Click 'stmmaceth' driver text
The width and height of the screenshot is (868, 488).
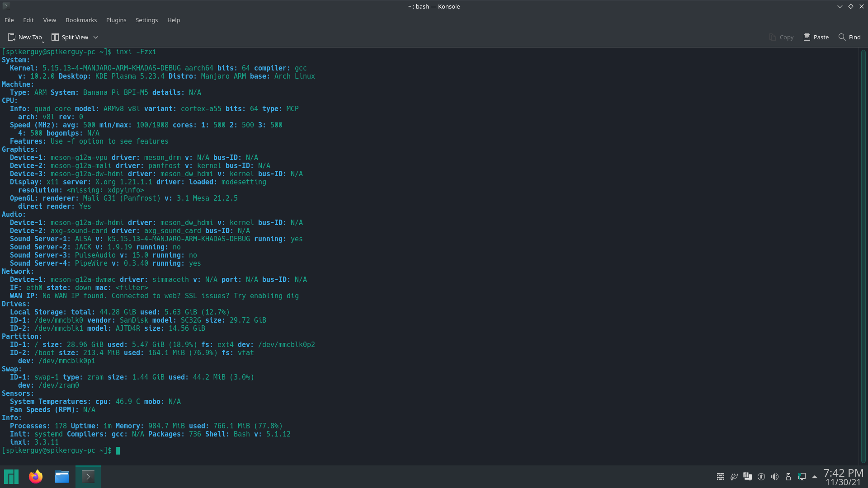170,280
